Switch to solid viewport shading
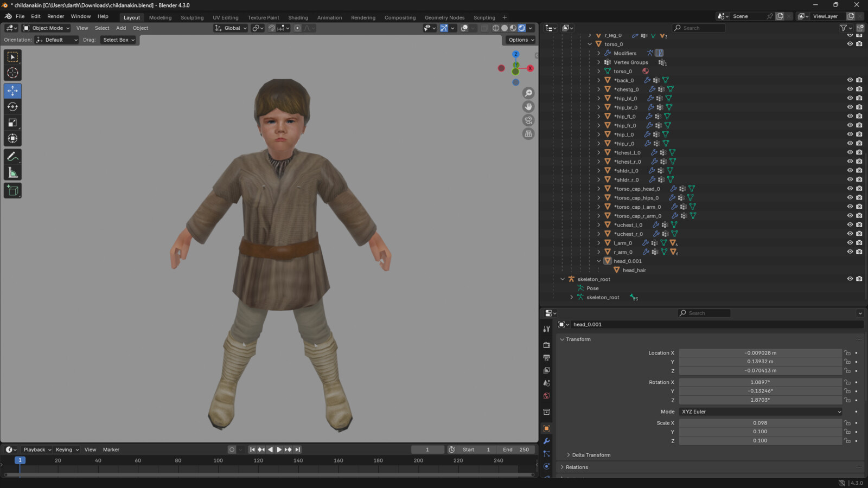 coord(504,28)
